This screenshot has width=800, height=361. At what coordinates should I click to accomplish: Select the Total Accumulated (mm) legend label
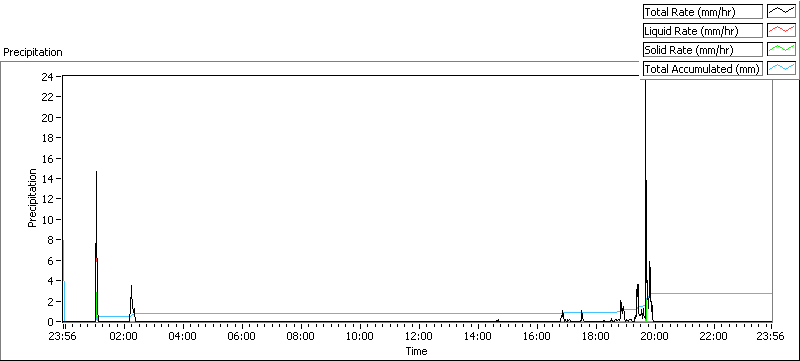click(703, 68)
